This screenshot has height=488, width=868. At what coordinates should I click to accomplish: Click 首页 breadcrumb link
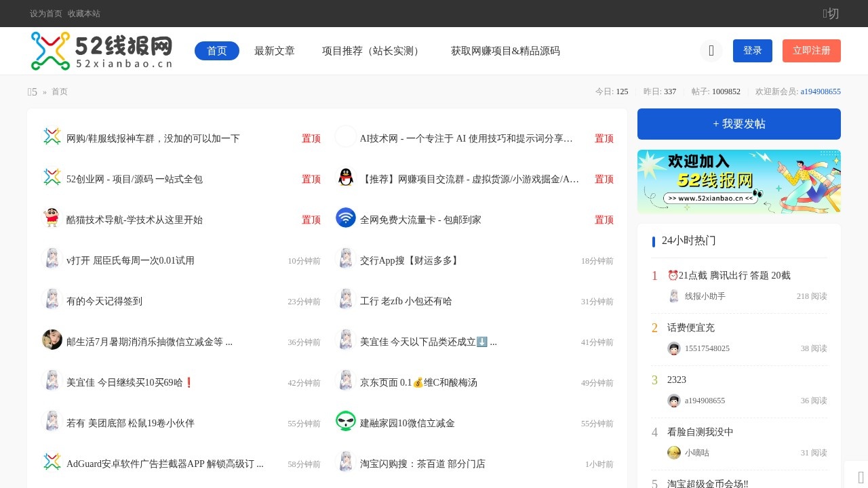pyautogui.click(x=60, y=91)
